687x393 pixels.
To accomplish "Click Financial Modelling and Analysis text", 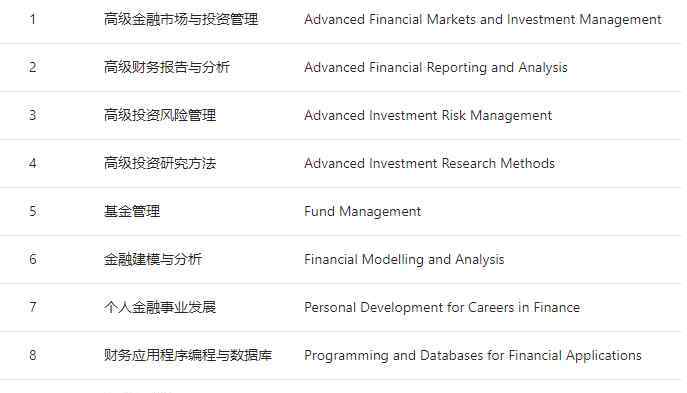I will pos(404,259).
